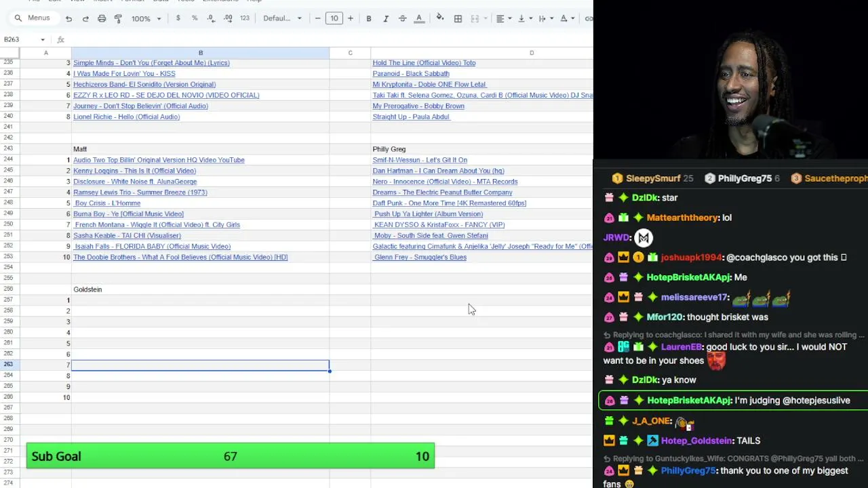Image resolution: width=868 pixels, height=488 pixels.
Task: Open the Paranoid - Black Sabbath link
Action: (x=411, y=74)
